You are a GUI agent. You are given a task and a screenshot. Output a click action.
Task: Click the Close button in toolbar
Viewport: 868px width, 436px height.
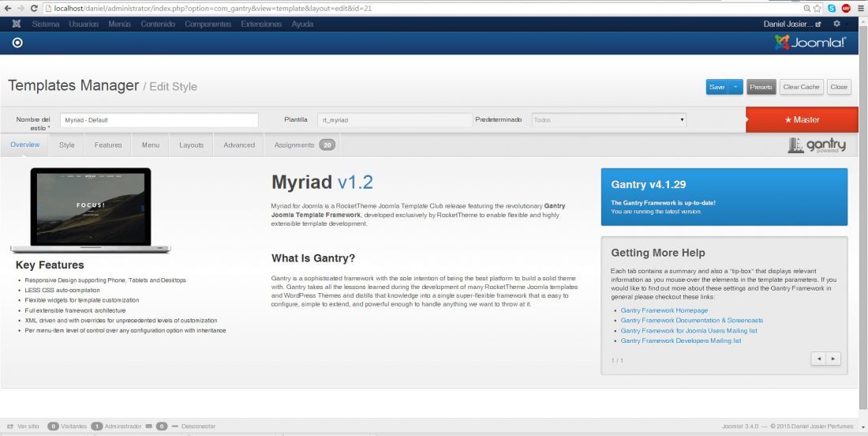(x=839, y=87)
